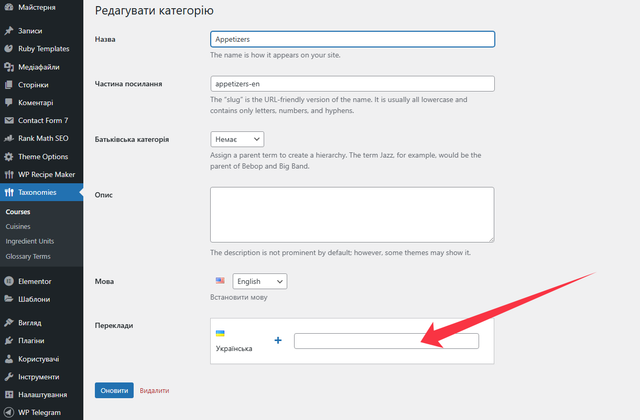Click the Редагувати категорію heading
The height and width of the screenshot is (420, 640).
(154, 10)
